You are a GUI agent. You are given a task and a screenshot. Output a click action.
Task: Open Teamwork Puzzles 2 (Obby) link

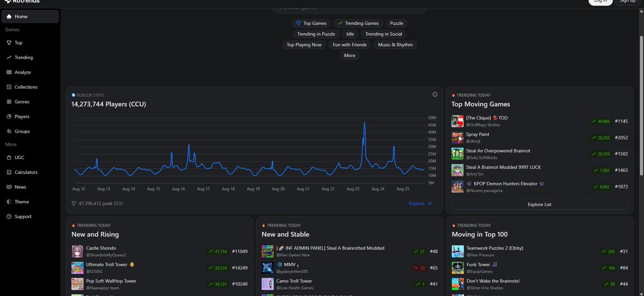495,248
